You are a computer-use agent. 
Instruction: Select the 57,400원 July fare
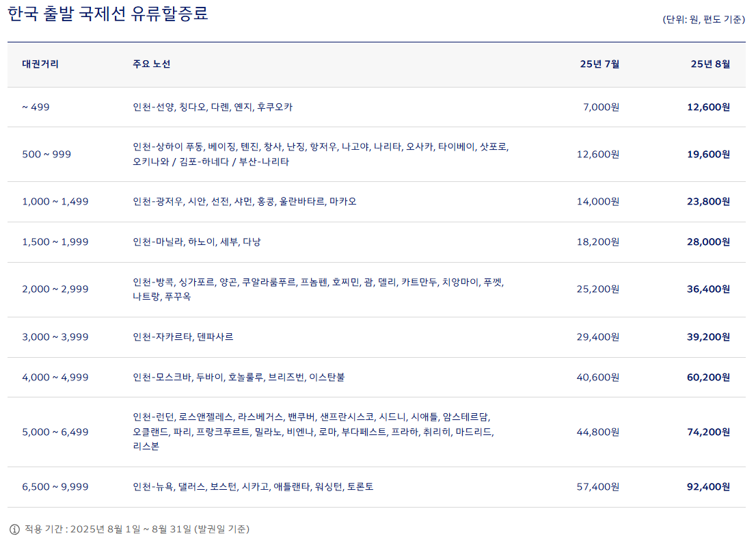598,487
